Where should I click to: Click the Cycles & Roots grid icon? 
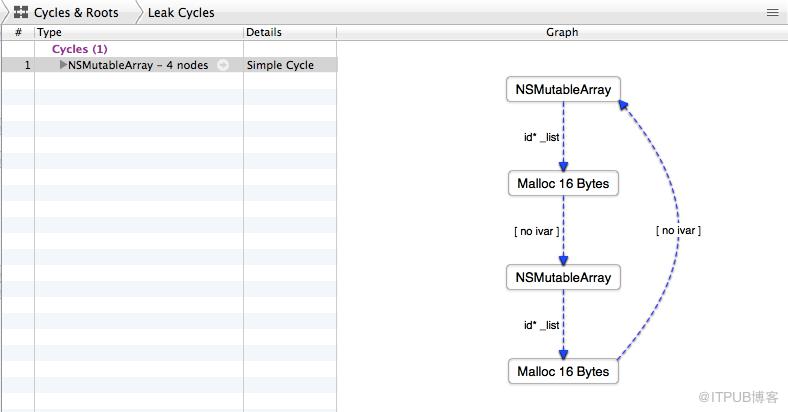tap(21, 12)
